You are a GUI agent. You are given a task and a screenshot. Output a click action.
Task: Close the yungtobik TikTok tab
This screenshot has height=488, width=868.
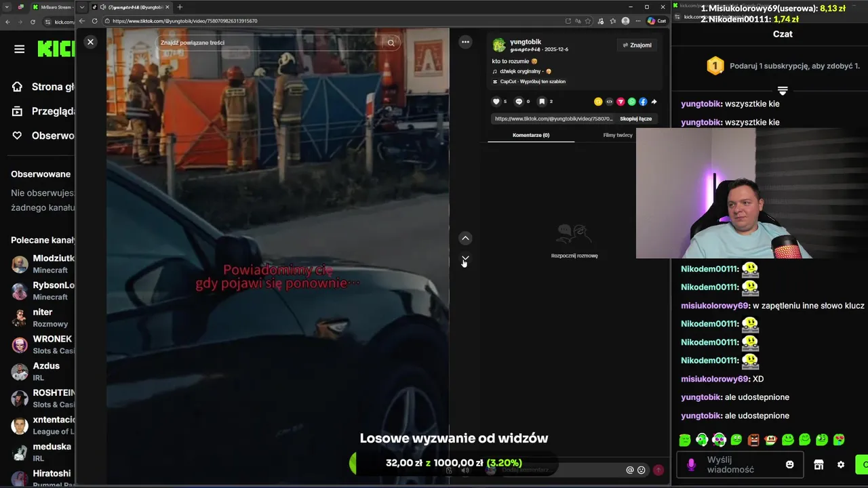pos(168,7)
